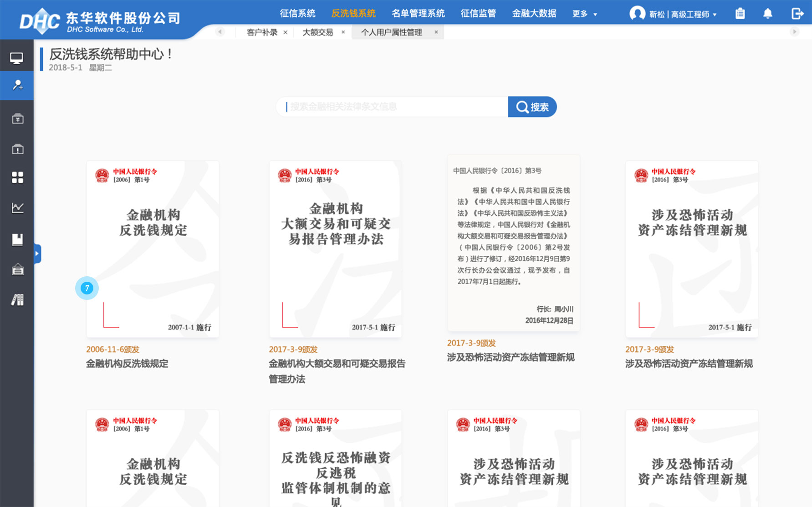Expand the sidebar with the blue arrow
The image size is (812, 507).
point(37,254)
